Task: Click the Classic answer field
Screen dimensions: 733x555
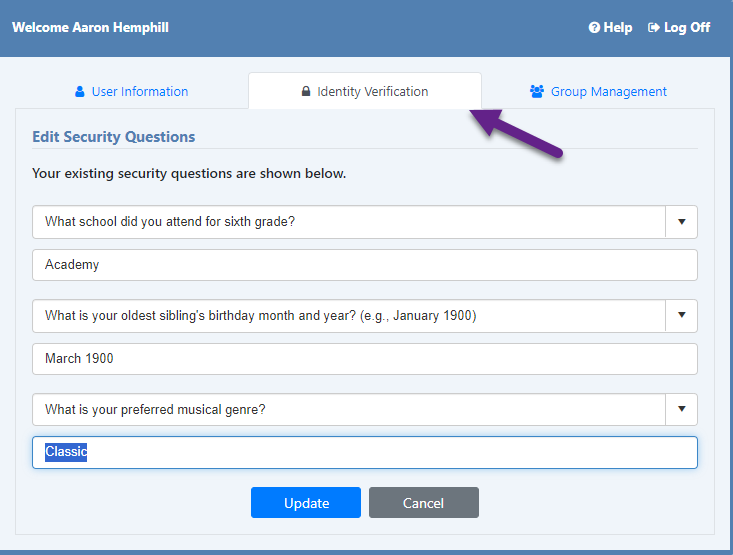Action: point(365,452)
